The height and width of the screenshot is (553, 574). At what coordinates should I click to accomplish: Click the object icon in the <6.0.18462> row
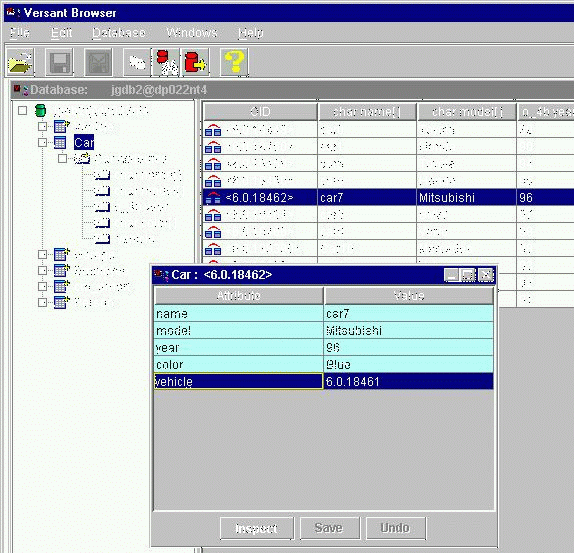(x=213, y=198)
